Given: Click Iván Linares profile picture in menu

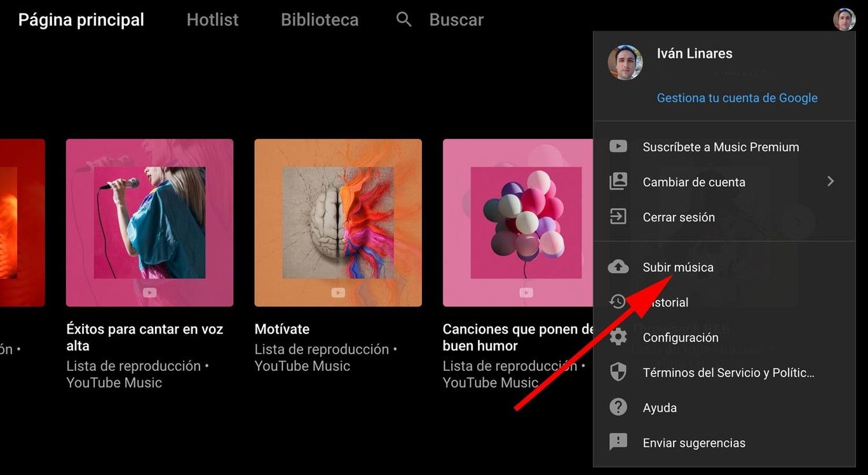Looking at the screenshot, I should point(625,62).
